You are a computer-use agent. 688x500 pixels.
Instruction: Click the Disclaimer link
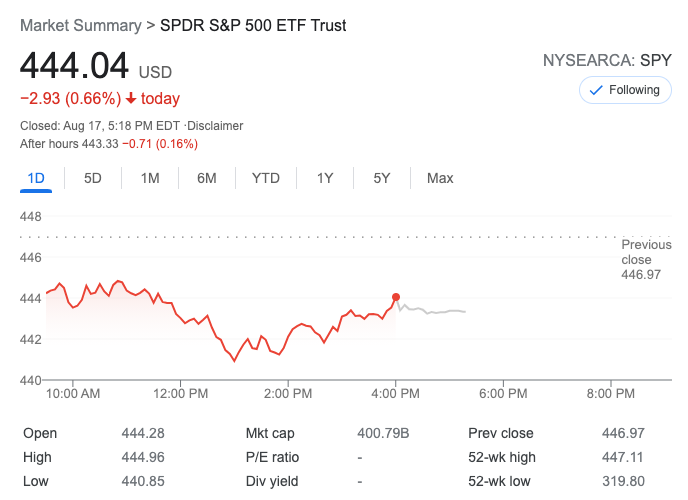click(216, 126)
